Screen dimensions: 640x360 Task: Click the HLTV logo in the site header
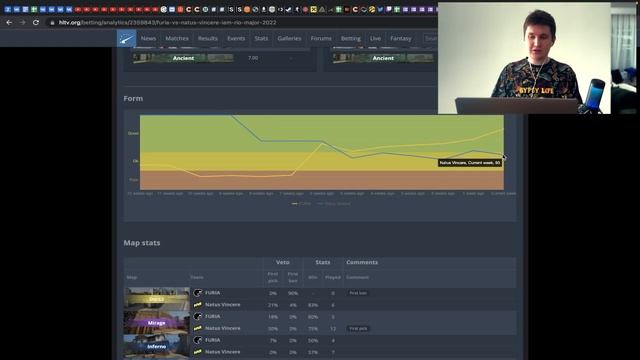coord(127,38)
